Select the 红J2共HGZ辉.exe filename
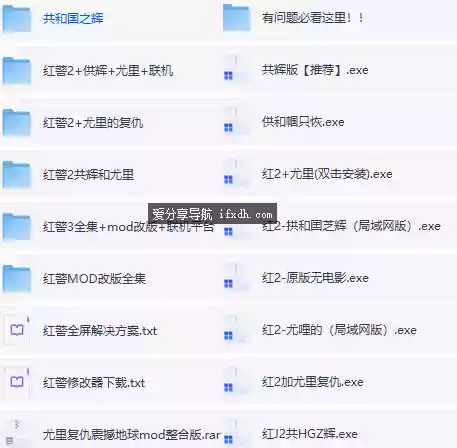Screen dimensions: 457x448 pos(310,434)
